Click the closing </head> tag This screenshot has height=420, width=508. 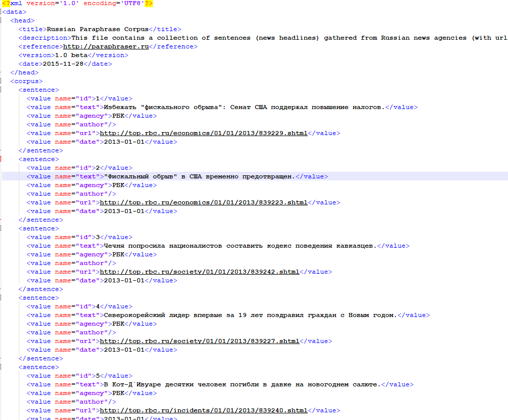pos(24,72)
